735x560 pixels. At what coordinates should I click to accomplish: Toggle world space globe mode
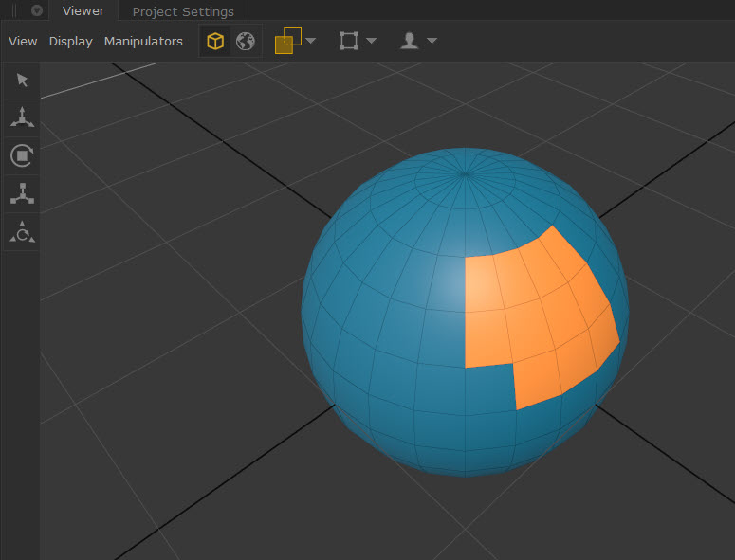246,42
